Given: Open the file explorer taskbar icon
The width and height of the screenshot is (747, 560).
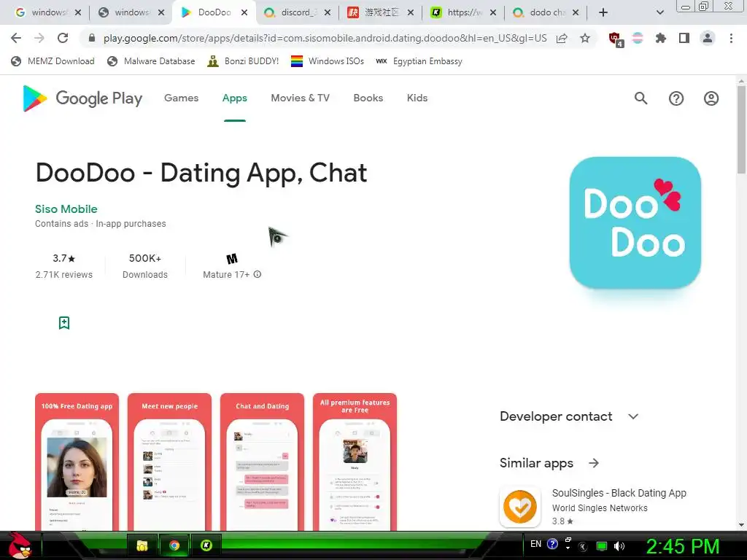Looking at the screenshot, I should point(142,545).
